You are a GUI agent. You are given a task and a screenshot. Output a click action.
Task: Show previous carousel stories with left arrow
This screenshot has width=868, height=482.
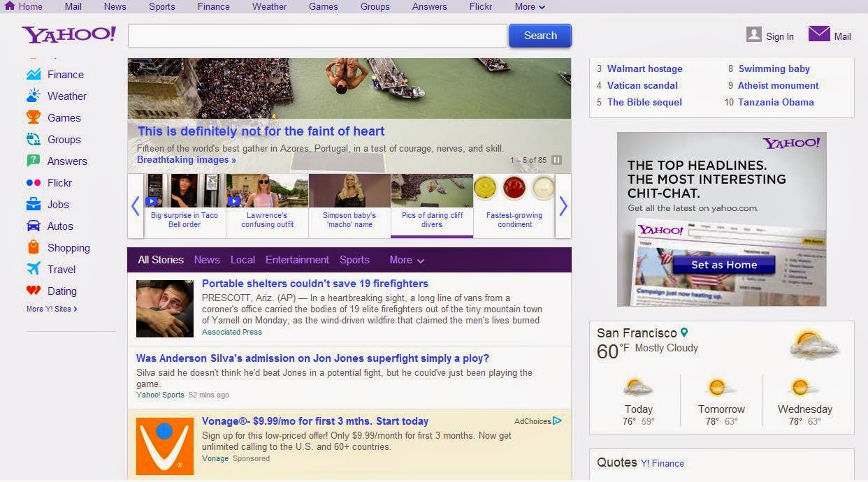pyautogui.click(x=136, y=206)
